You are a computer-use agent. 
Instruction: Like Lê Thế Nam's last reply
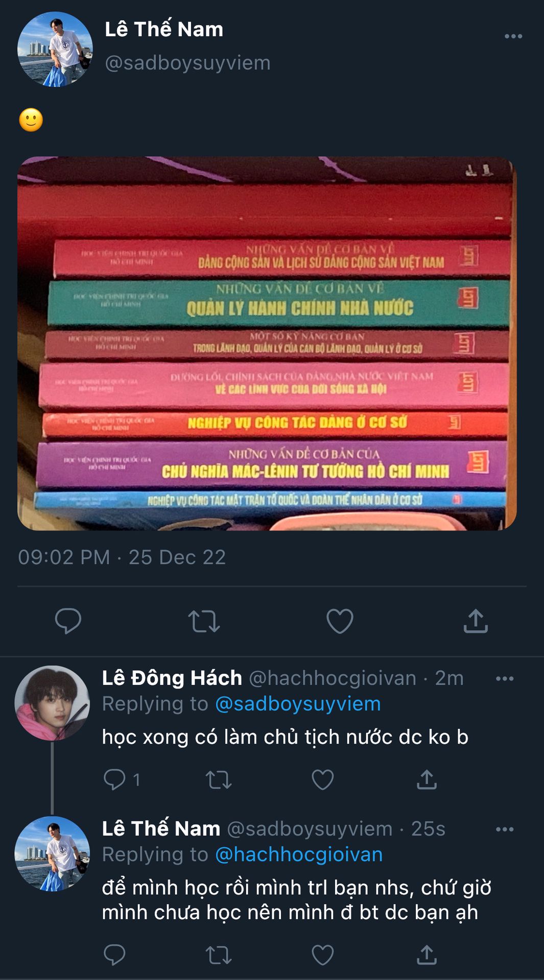[322, 954]
